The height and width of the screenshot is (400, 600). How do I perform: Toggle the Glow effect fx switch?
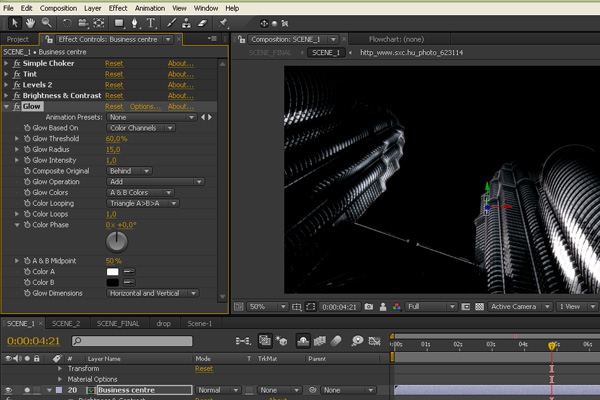click(16, 106)
